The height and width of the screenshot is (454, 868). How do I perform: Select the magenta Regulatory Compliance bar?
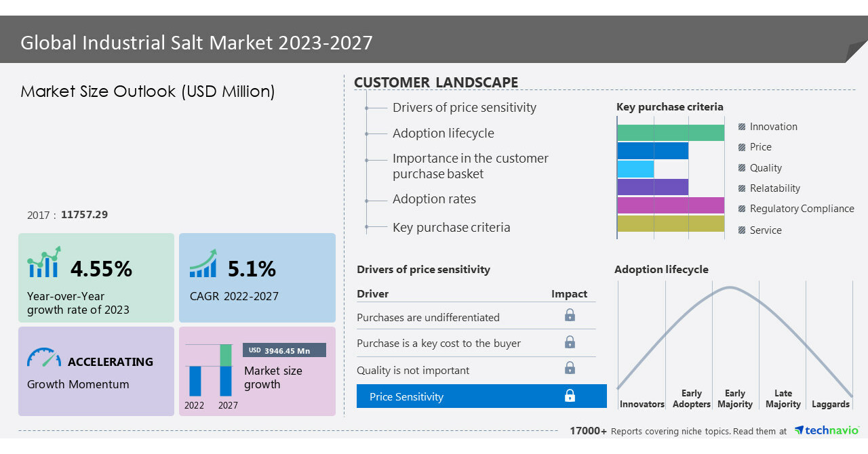tap(670, 204)
